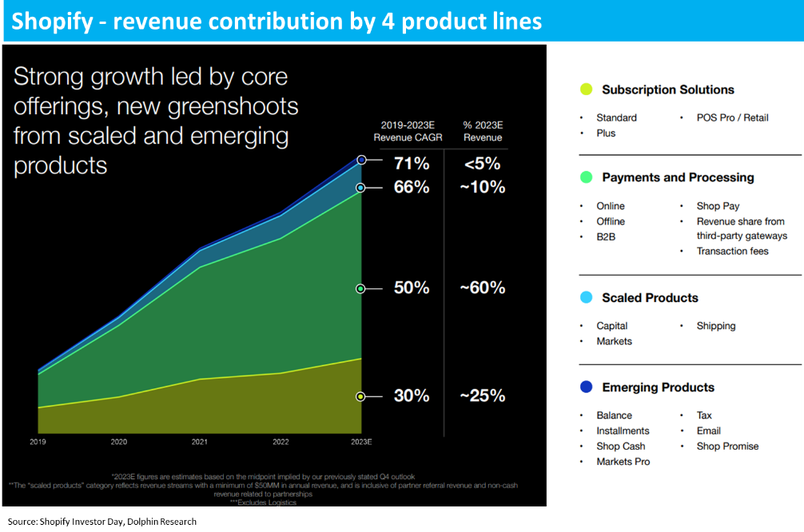This screenshot has width=804, height=532.
Task: Click the '~25%' revenue share value
Action: [482, 395]
